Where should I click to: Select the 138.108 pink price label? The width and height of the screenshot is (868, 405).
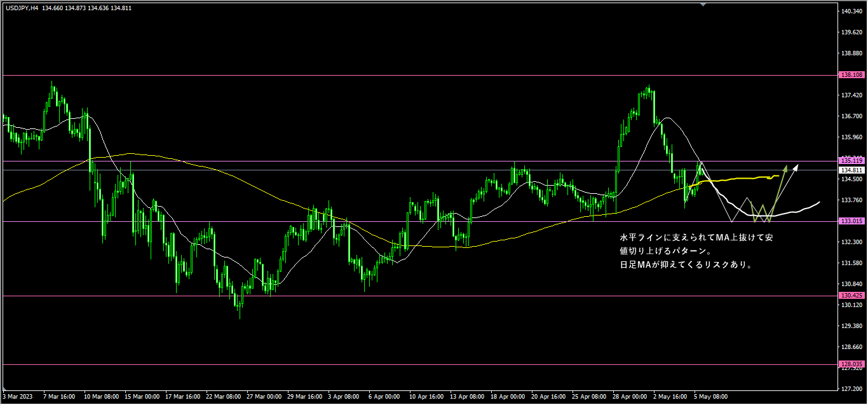pos(850,75)
